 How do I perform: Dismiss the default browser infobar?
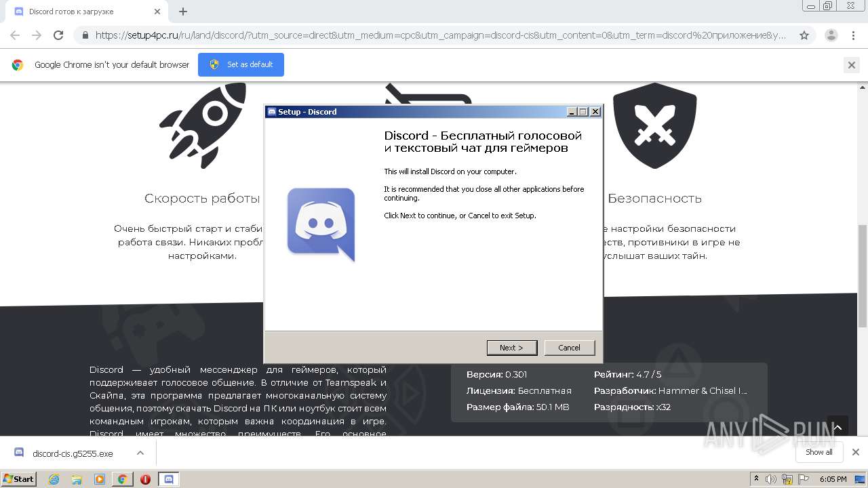click(852, 65)
